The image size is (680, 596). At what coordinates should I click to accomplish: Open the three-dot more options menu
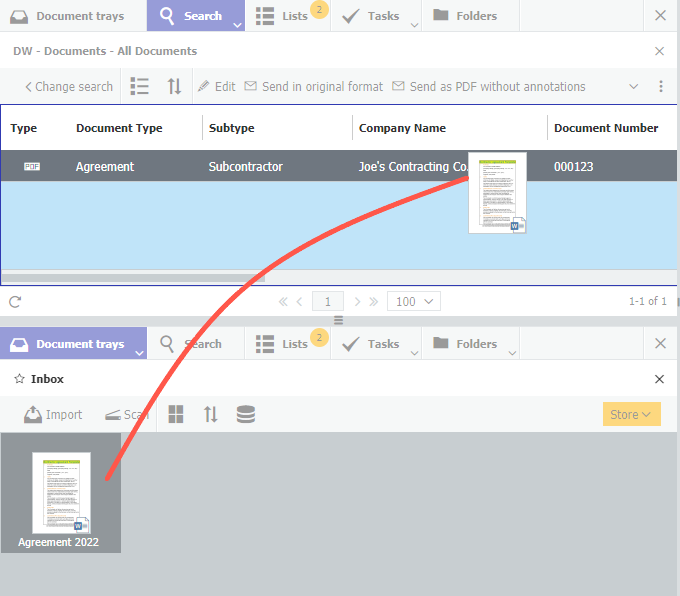pyautogui.click(x=660, y=87)
